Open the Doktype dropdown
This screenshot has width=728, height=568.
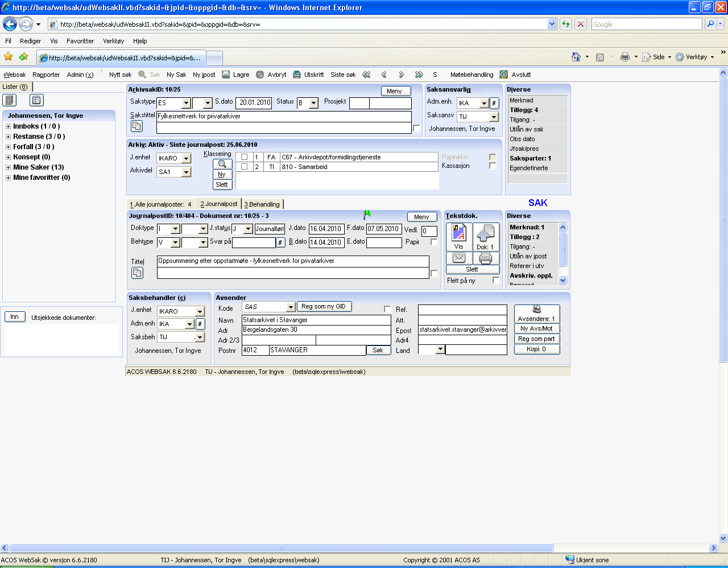pos(175,229)
